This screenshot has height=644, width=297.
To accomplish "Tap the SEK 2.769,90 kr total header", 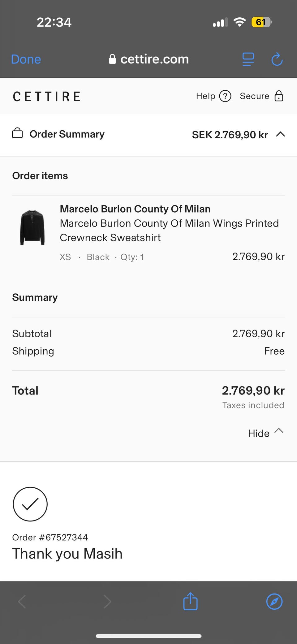I will (x=230, y=135).
